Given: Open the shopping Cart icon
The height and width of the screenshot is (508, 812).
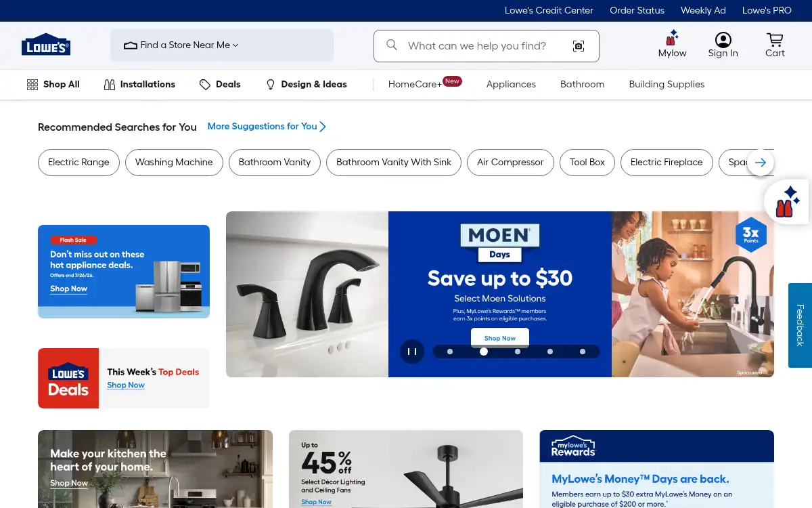Looking at the screenshot, I should [x=775, y=45].
